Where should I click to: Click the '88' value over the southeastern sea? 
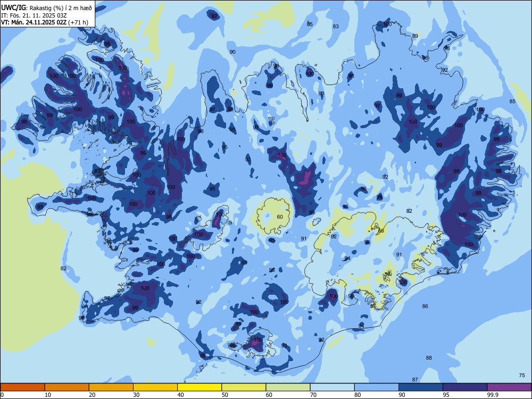(429, 358)
